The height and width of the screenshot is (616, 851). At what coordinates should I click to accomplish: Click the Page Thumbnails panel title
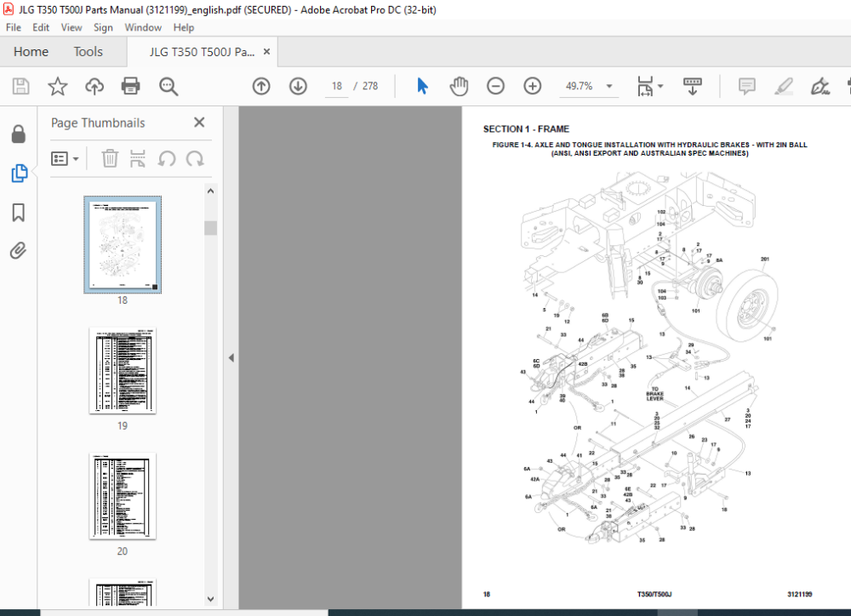(98, 123)
